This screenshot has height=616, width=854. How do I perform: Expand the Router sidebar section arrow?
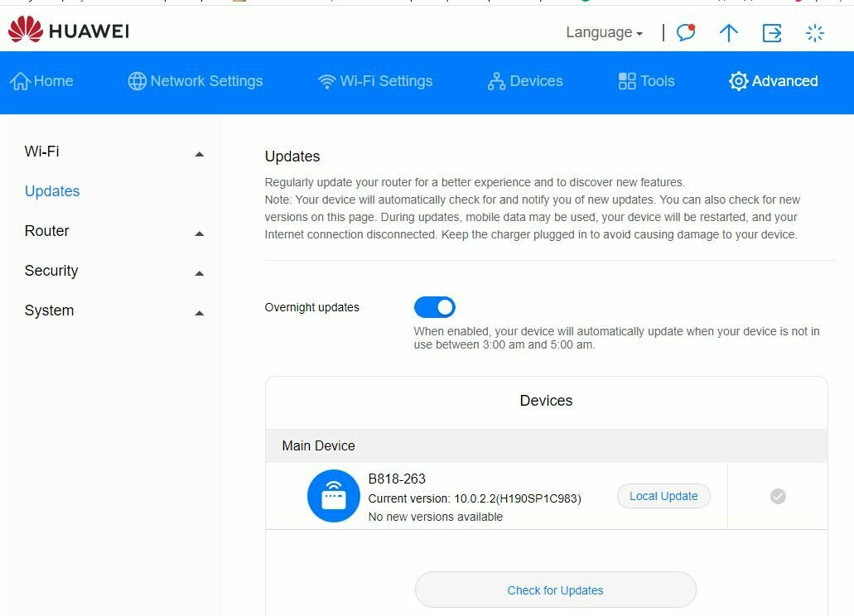pyautogui.click(x=200, y=233)
